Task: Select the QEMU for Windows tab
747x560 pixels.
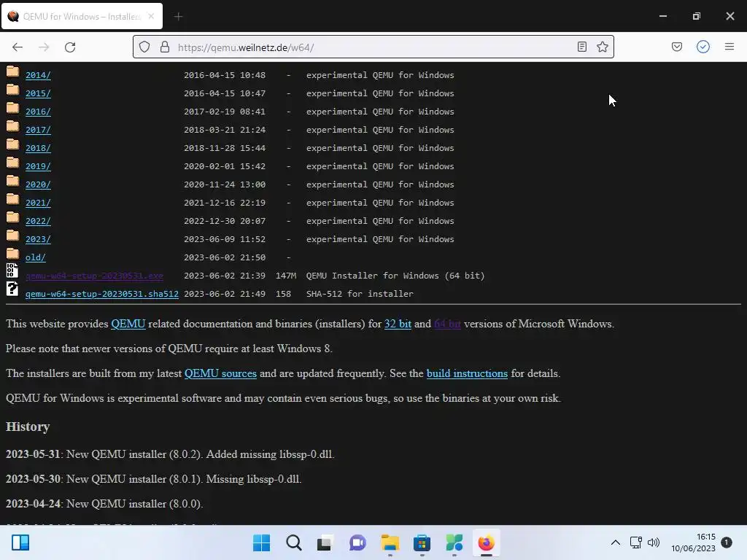Action: pyautogui.click(x=82, y=16)
